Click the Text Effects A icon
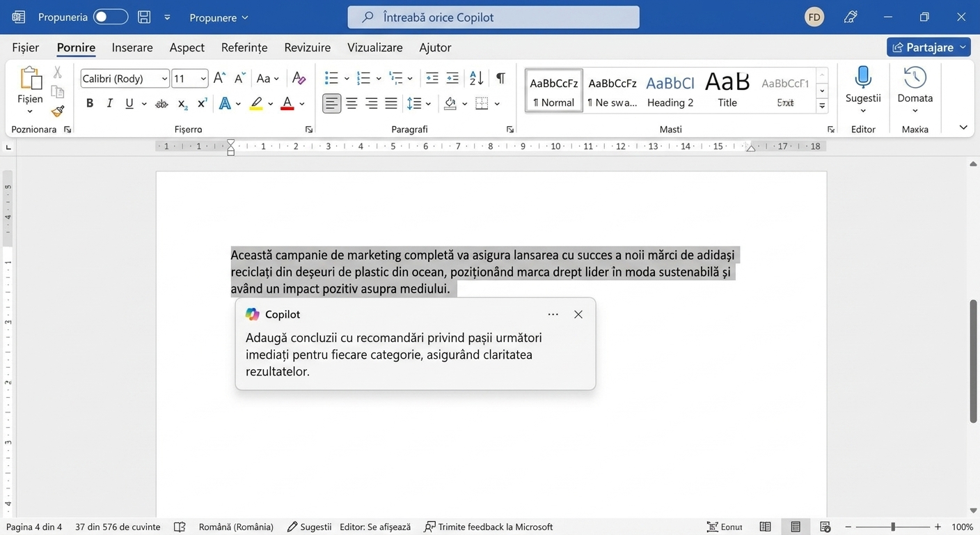Viewport: 980px width, 535px height. pyautogui.click(x=225, y=104)
